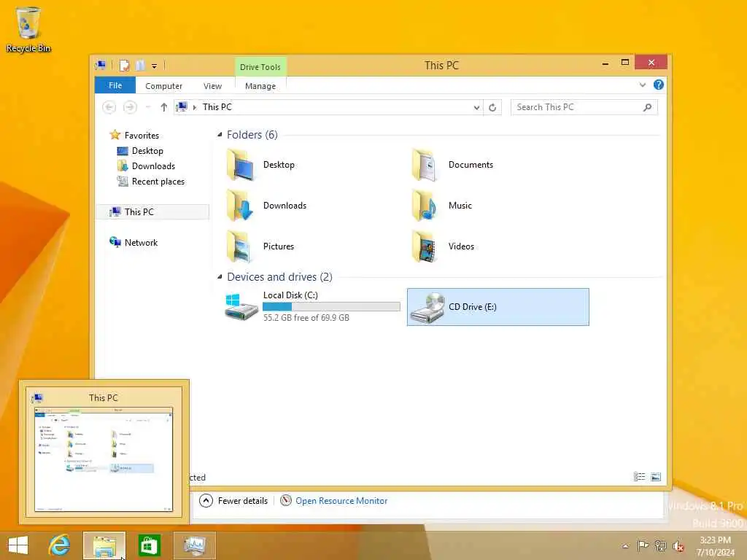Collapse the Folders (6) group
This screenshot has height=560, width=747.
(x=220, y=135)
